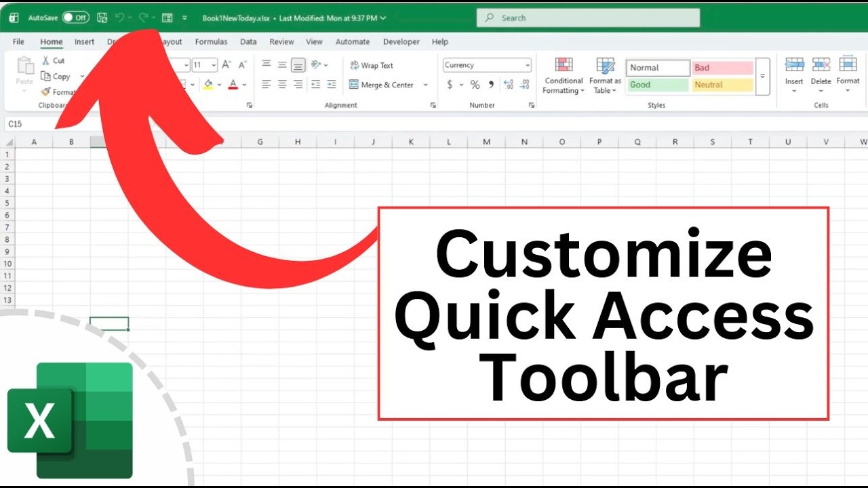Click the red Font Color icon
The width and height of the screenshot is (868, 488).
point(233,85)
